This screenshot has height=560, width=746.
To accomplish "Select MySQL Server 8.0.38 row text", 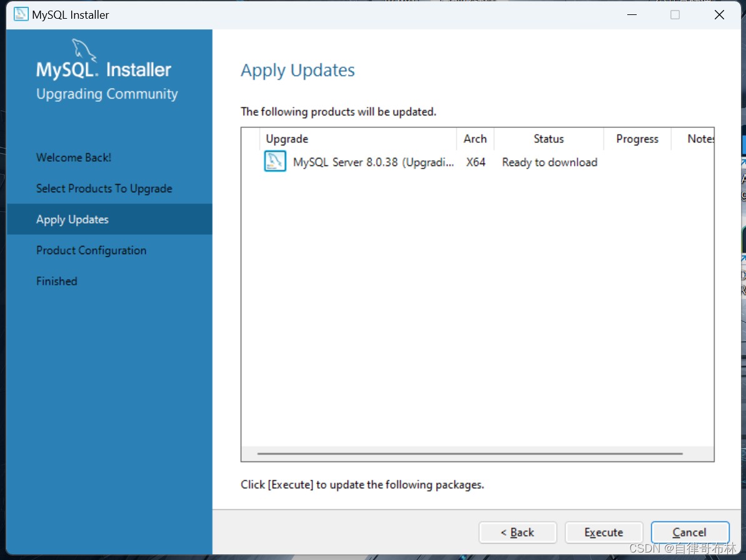I will click(x=374, y=162).
